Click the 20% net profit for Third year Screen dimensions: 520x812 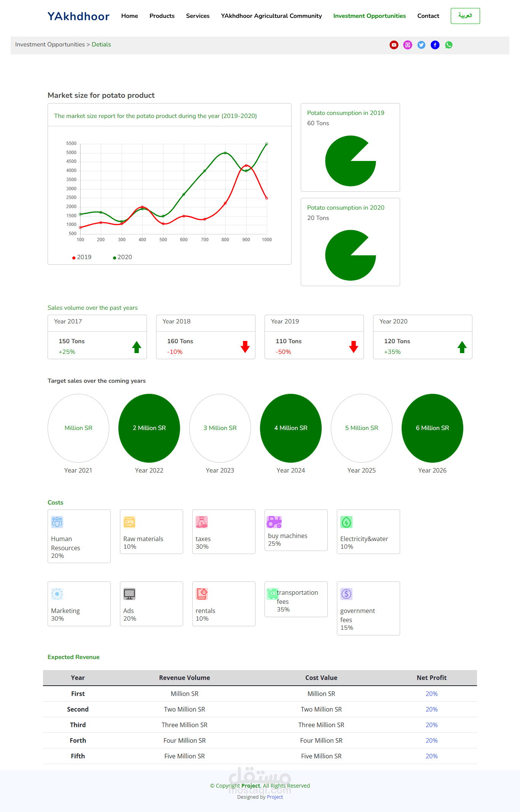point(432,725)
